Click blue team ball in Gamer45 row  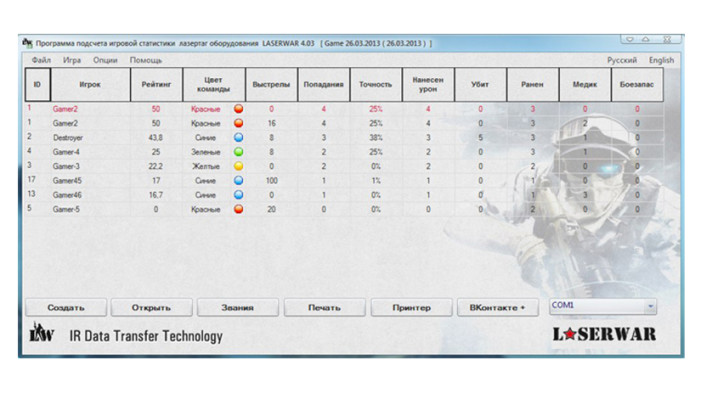(239, 180)
